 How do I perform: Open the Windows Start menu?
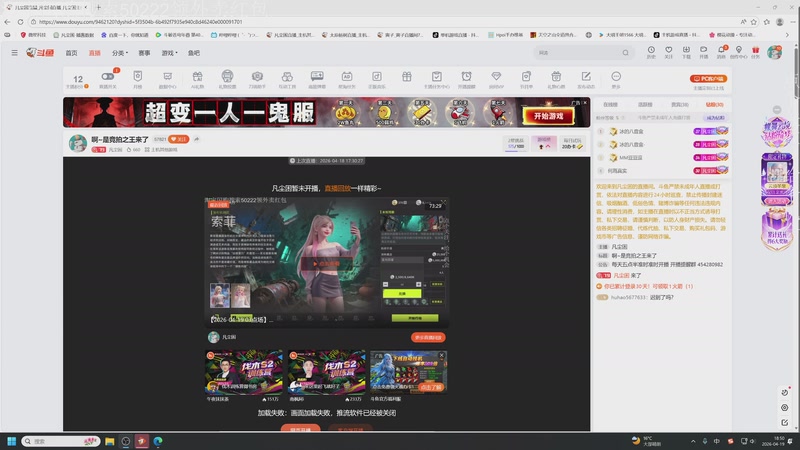[x=11, y=441]
